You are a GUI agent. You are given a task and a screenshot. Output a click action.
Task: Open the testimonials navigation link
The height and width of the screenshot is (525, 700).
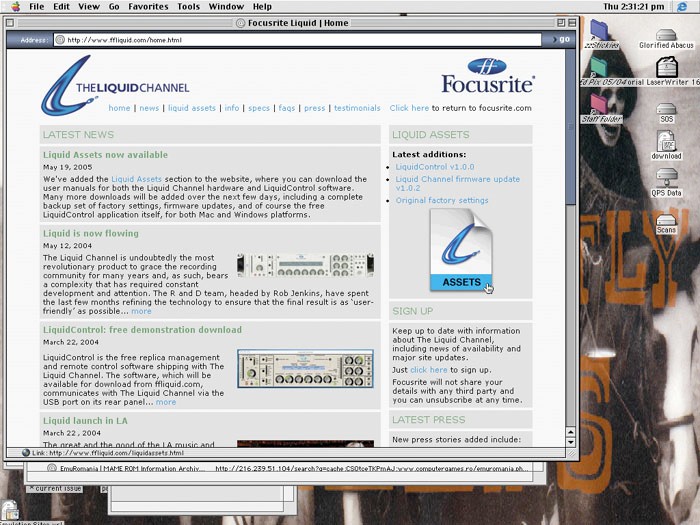357,108
